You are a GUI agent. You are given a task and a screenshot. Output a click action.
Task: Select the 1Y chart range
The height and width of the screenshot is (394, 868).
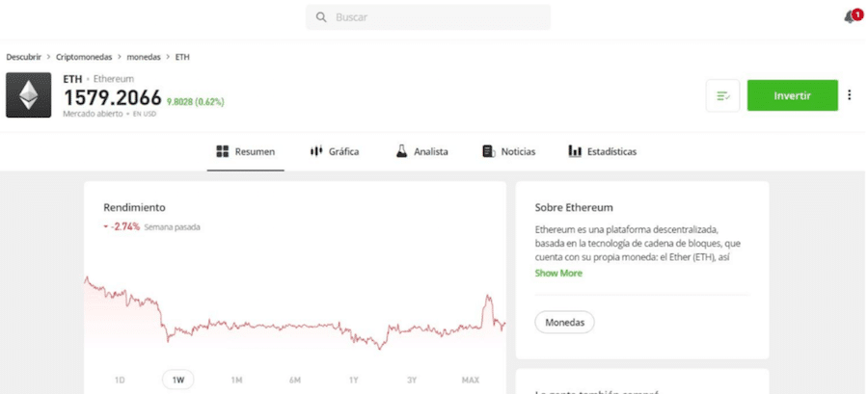click(x=354, y=381)
